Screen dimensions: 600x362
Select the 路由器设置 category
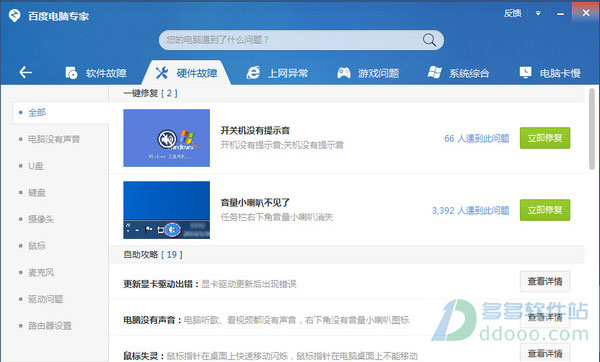pyautogui.click(x=50, y=326)
